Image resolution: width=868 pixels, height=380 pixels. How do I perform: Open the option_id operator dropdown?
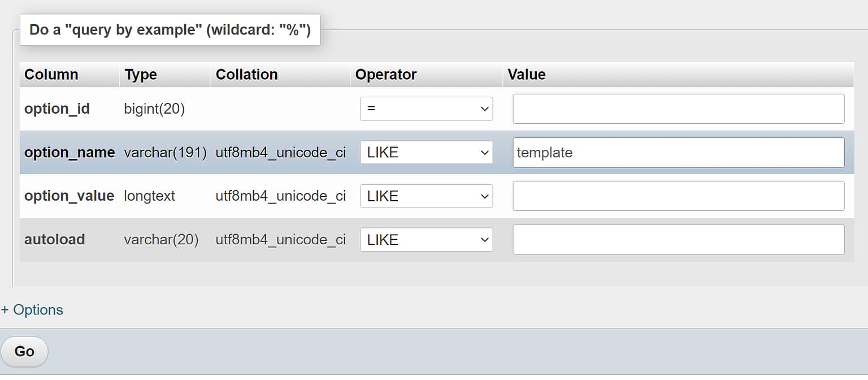(x=426, y=109)
